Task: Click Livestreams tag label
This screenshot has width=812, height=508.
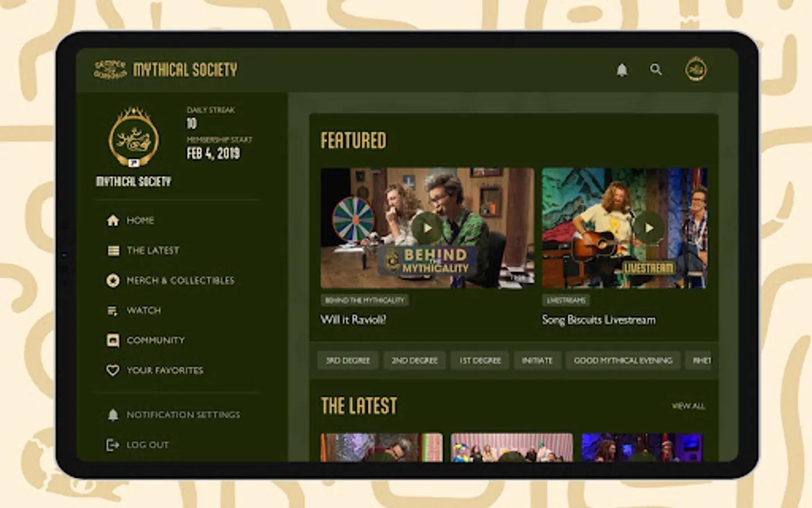Action: [x=566, y=300]
